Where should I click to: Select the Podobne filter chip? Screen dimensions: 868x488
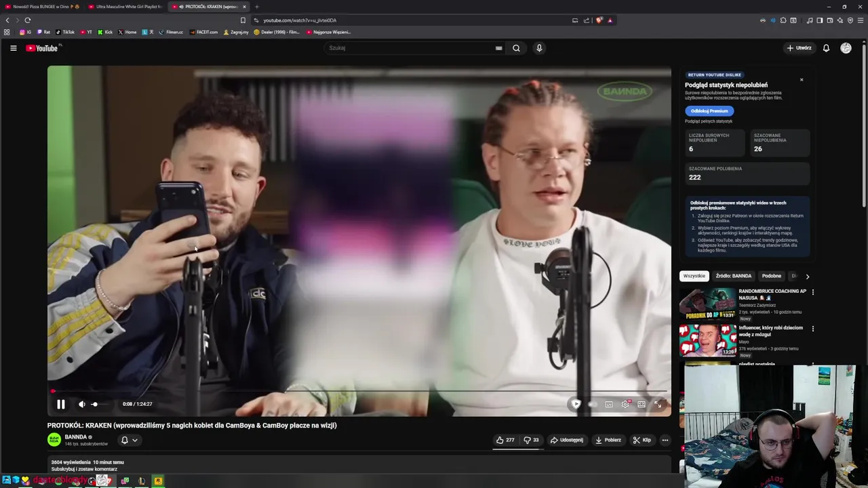(771, 276)
